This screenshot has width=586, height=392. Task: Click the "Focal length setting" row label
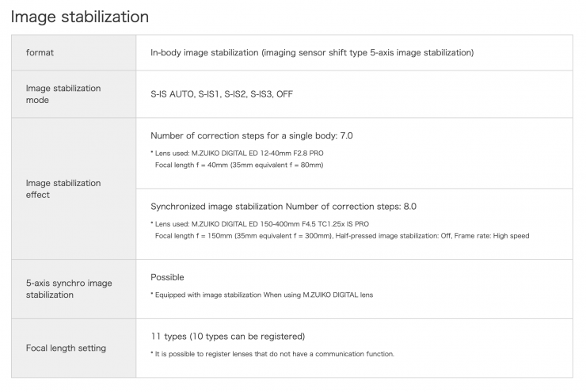click(x=66, y=348)
